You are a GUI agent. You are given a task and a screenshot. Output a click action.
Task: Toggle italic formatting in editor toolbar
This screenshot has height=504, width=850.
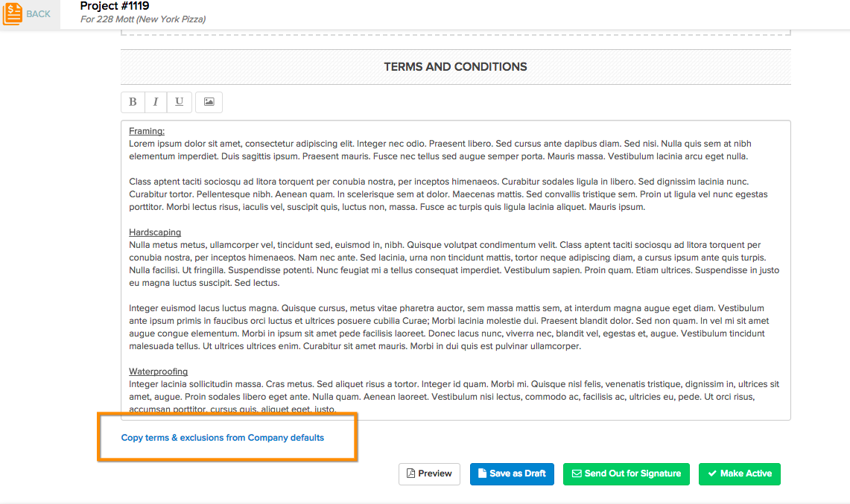pos(156,102)
